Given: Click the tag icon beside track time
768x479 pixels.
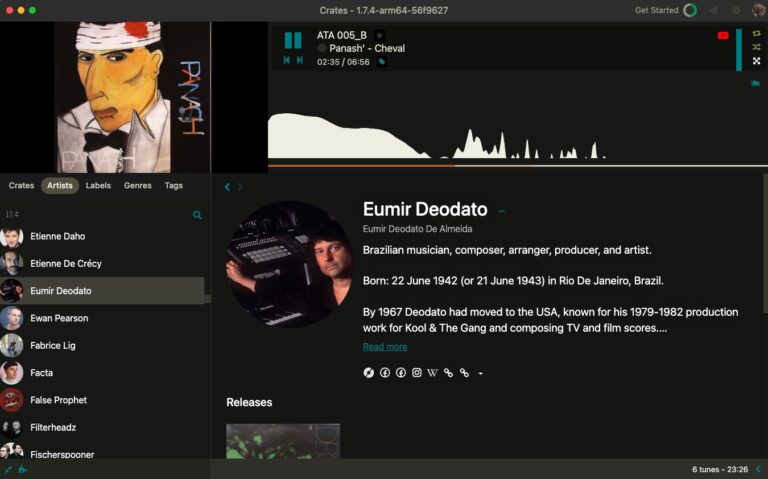Looking at the screenshot, I should [x=381, y=62].
